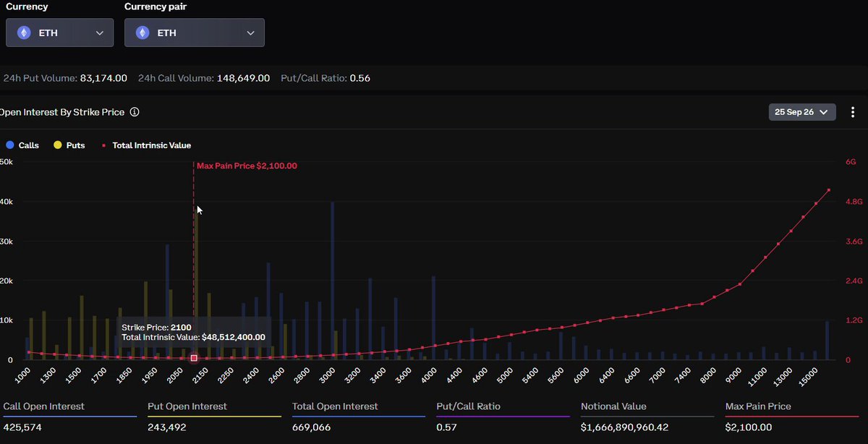This screenshot has height=444, width=868.
Task: Click the last intrinsic value point at strike 15000
Action: [x=828, y=190]
